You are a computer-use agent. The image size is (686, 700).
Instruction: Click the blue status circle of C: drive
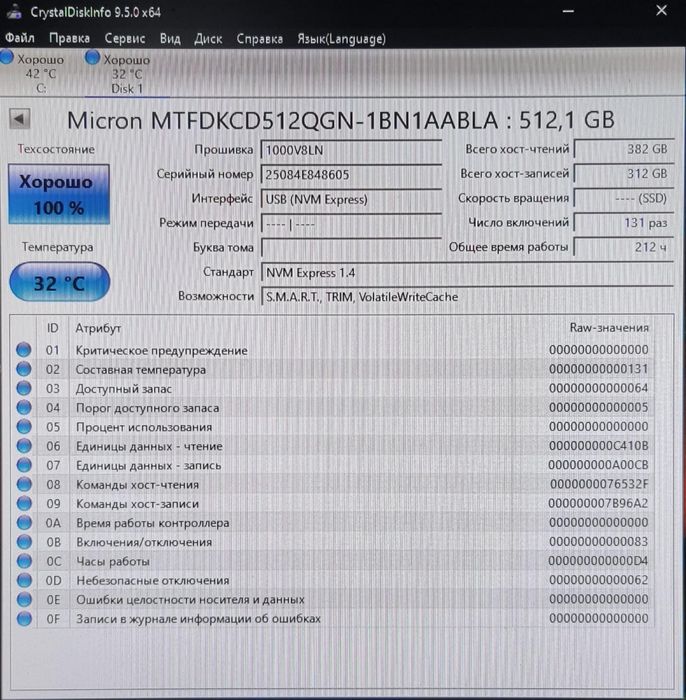click(x=7, y=58)
